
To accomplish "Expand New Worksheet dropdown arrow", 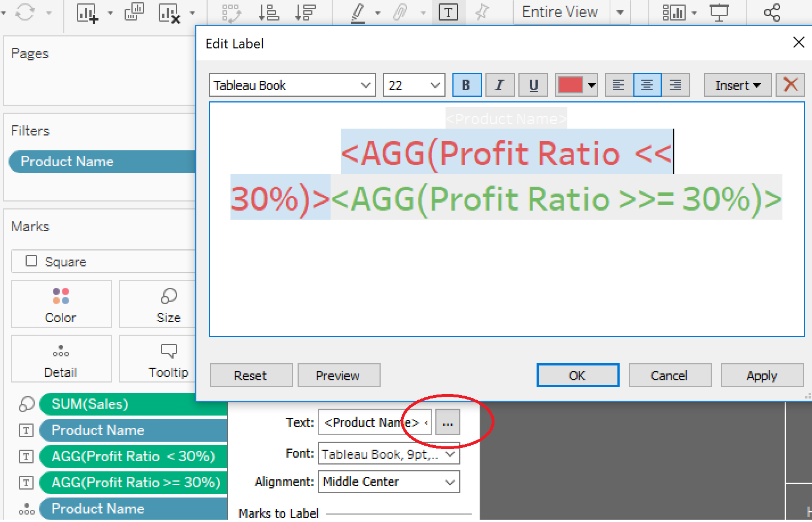I will 110,13.
